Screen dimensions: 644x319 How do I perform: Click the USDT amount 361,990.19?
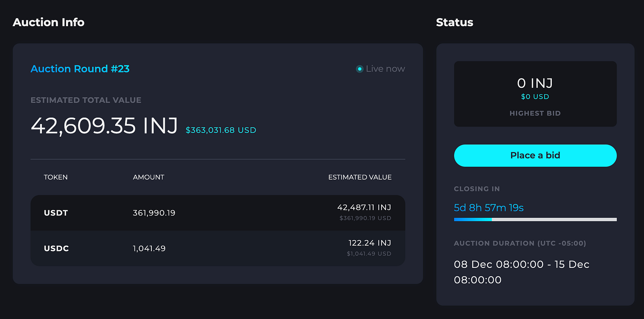coord(154,213)
